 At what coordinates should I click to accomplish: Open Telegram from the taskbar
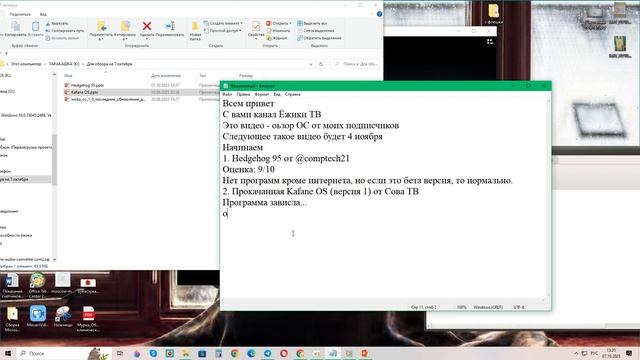[x=267, y=353]
